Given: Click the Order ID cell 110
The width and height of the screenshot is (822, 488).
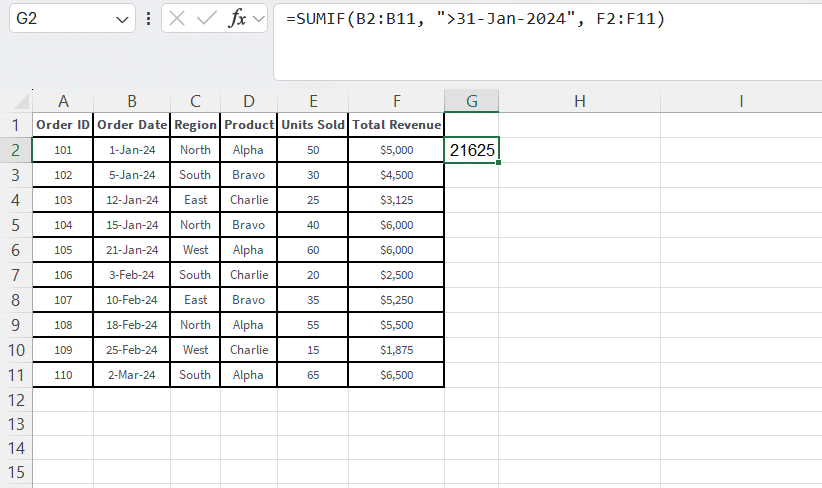Looking at the screenshot, I should (x=63, y=375).
